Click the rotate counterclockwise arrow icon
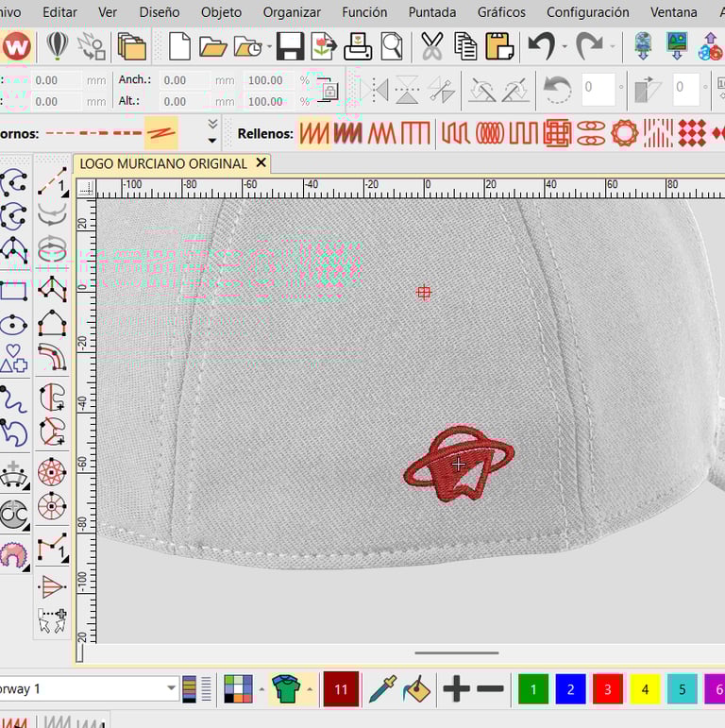The image size is (725, 728). (x=558, y=90)
